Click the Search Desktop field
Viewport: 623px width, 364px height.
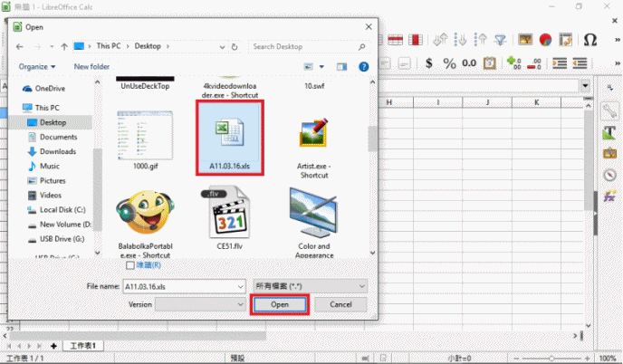(309, 46)
